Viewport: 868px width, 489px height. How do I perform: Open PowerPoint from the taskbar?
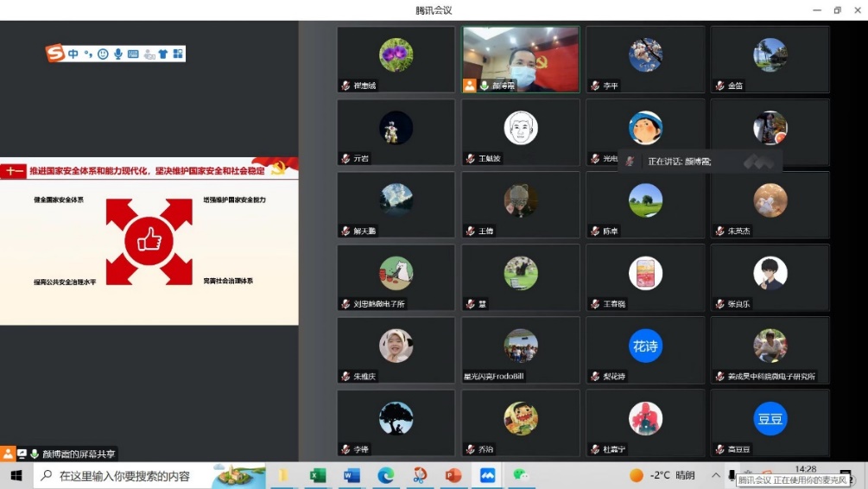tap(453, 475)
